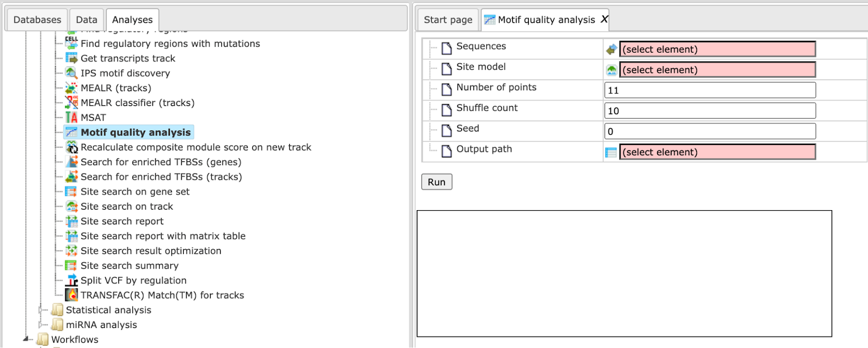This screenshot has width=868, height=348.
Task: Open Search for enriched TFBSs (genes)
Action: pos(161,162)
